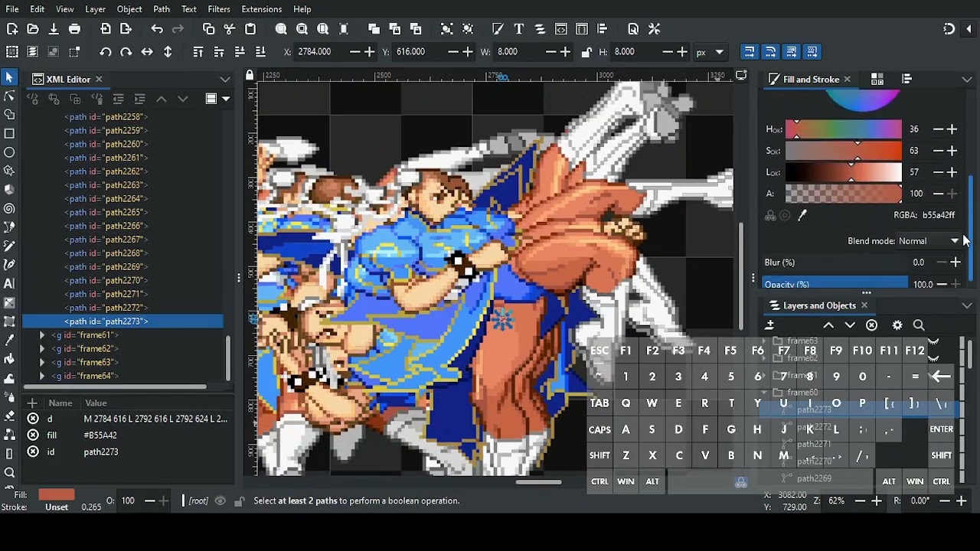Toggle scaling of rounded rectangle corners
This screenshot has height=551, width=980.
(x=770, y=52)
